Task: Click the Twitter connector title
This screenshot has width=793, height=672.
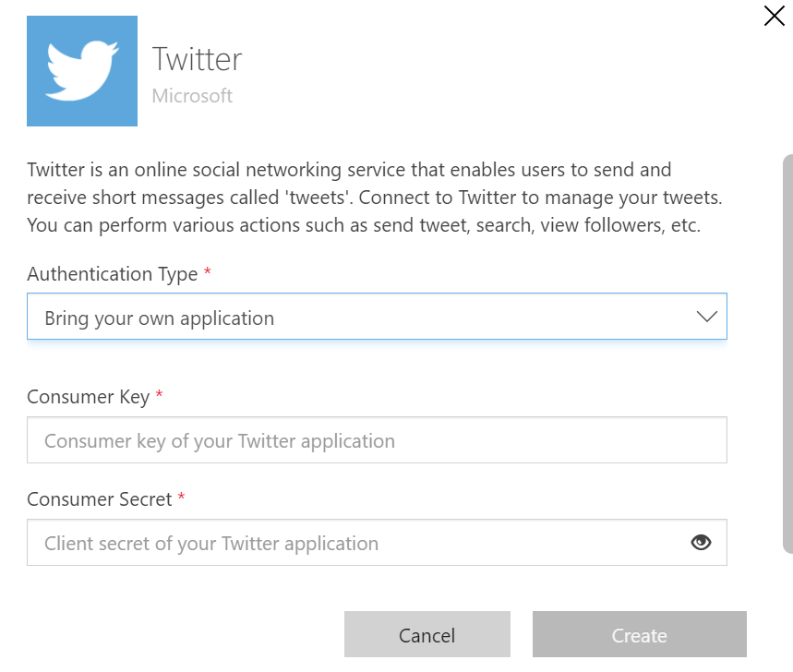Action: tap(197, 59)
